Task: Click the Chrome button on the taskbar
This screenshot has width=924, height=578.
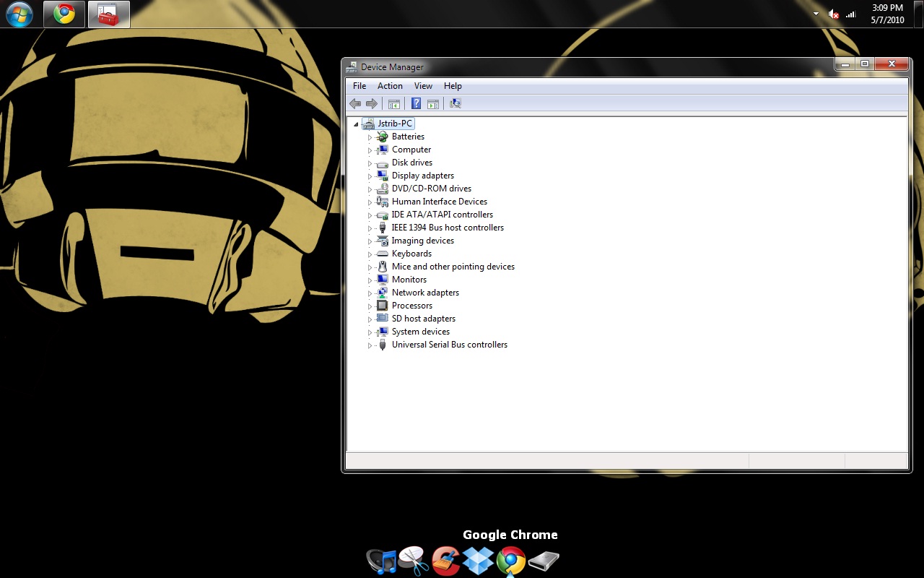Action: [64, 14]
